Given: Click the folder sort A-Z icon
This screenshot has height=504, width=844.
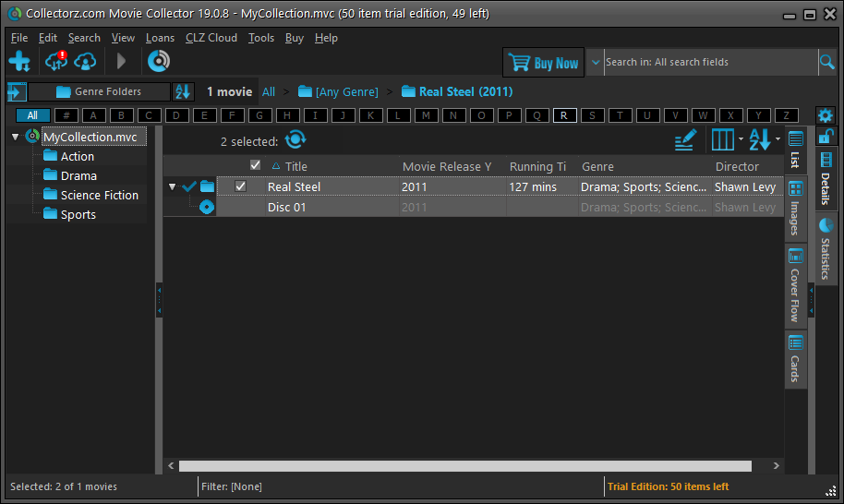Looking at the screenshot, I should point(183,92).
